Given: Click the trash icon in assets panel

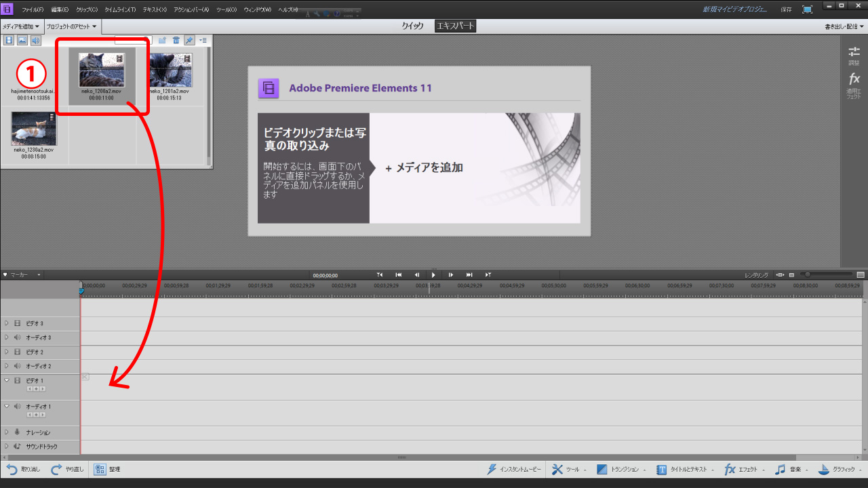Looking at the screenshot, I should point(176,41).
